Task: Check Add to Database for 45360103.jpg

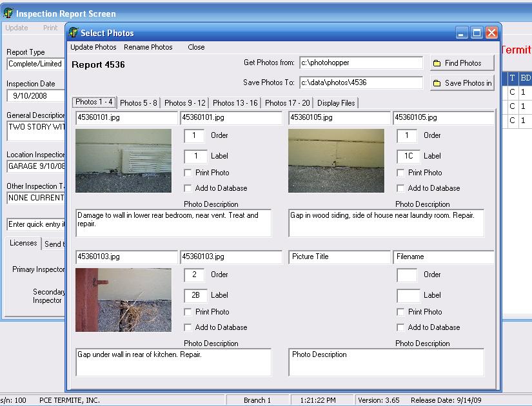Action: tap(188, 327)
